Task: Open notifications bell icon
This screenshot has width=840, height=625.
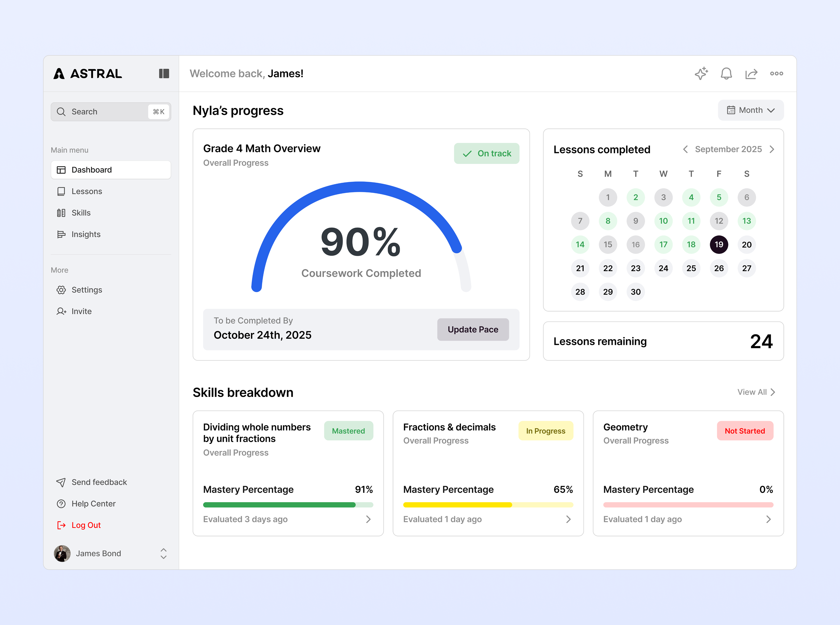Action: pos(726,73)
